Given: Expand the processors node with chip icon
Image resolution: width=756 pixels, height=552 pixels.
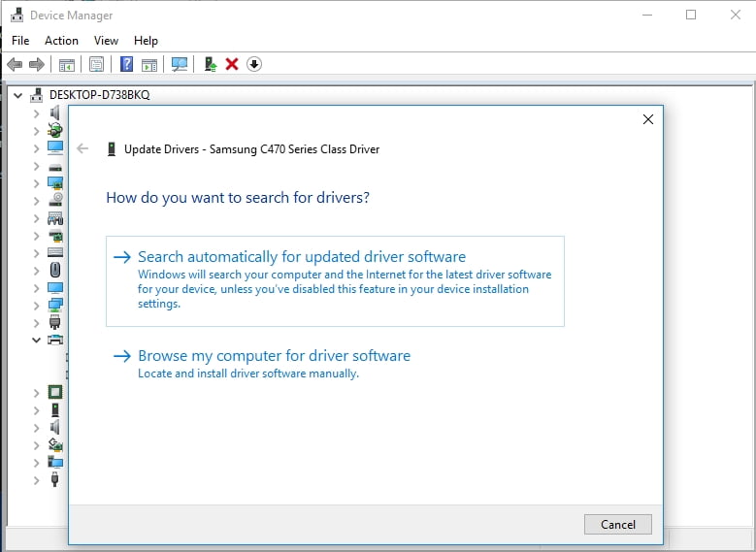Looking at the screenshot, I should (x=36, y=392).
